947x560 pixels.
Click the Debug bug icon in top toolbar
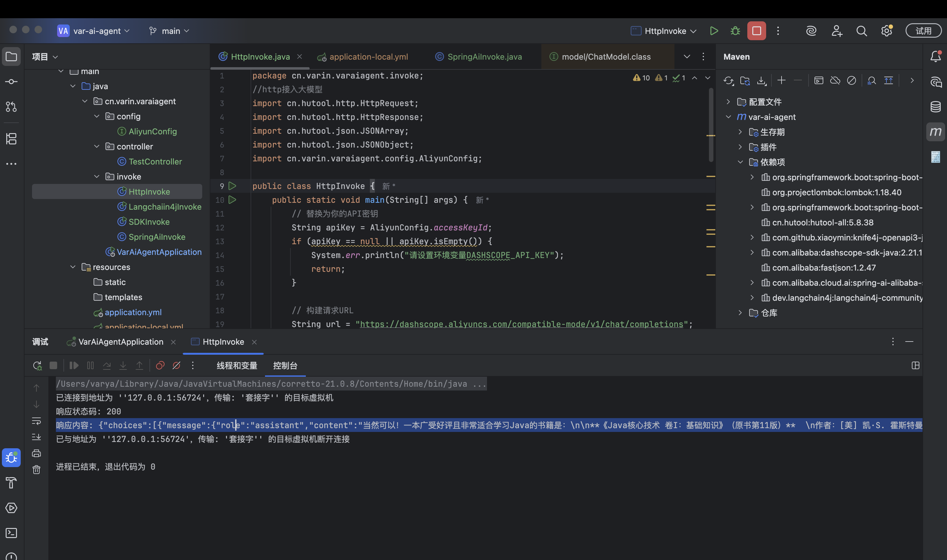[x=735, y=31]
